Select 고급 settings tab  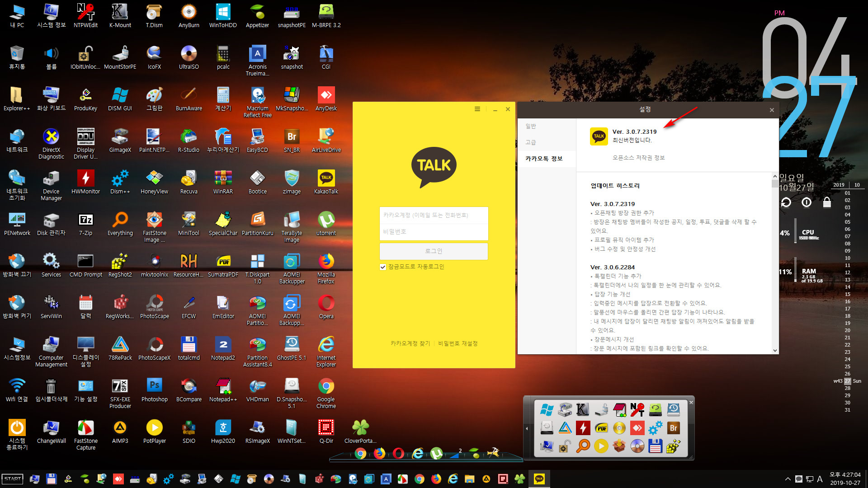click(531, 142)
